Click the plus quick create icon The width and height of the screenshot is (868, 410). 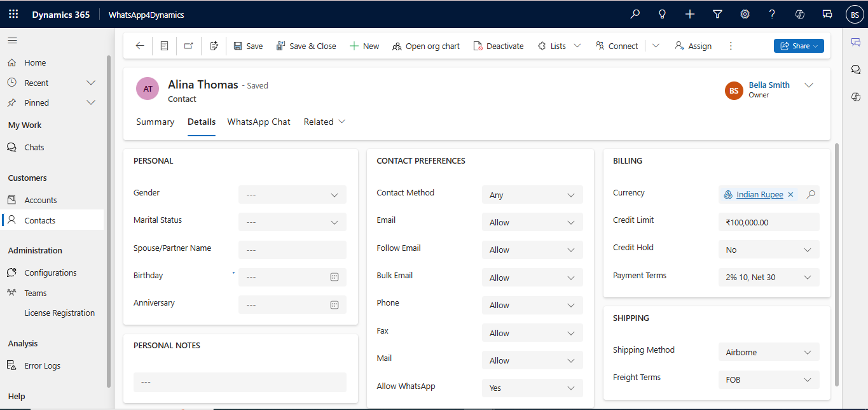pyautogui.click(x=690, y=14)
